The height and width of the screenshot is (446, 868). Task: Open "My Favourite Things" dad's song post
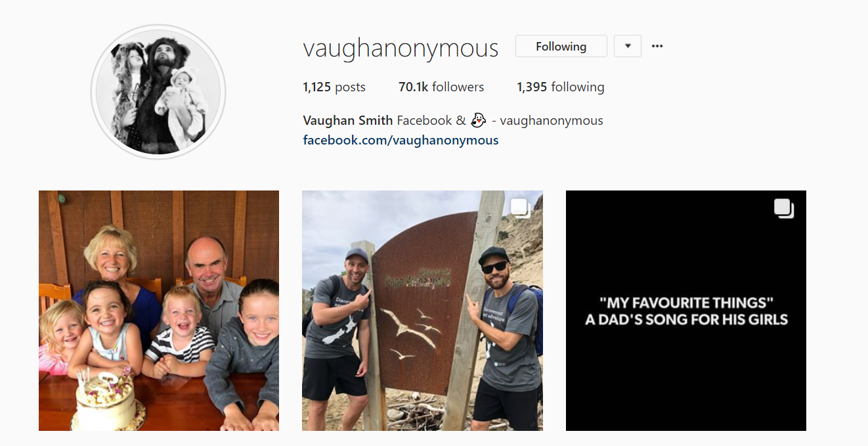coord(686,311)
